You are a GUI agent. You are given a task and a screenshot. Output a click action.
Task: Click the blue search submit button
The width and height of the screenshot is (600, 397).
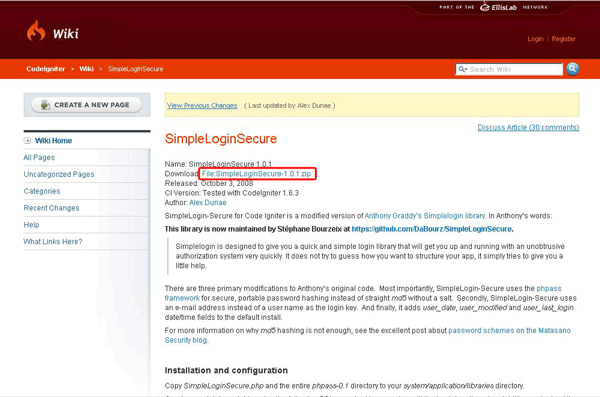click(572, 69)
